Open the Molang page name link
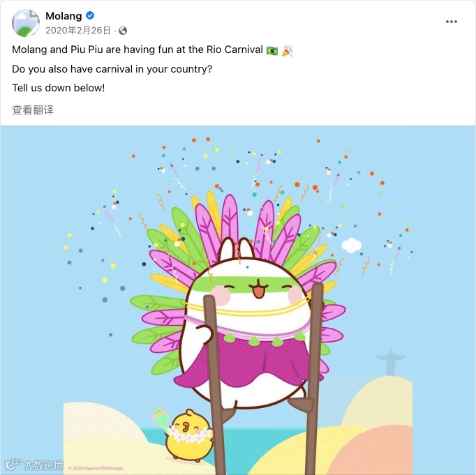Screen dimensions: 476x475 [x=64, y=16]
